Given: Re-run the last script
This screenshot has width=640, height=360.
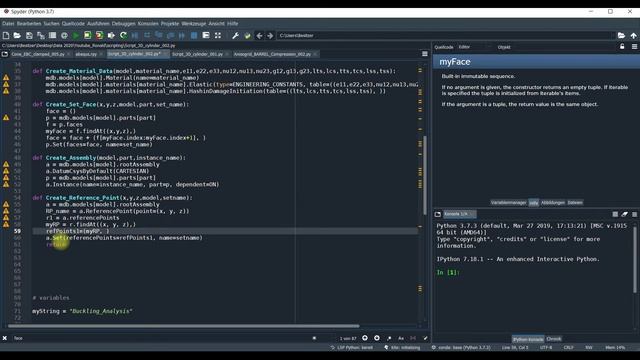Looking at the screenshot, I should [x=123, y=36].
